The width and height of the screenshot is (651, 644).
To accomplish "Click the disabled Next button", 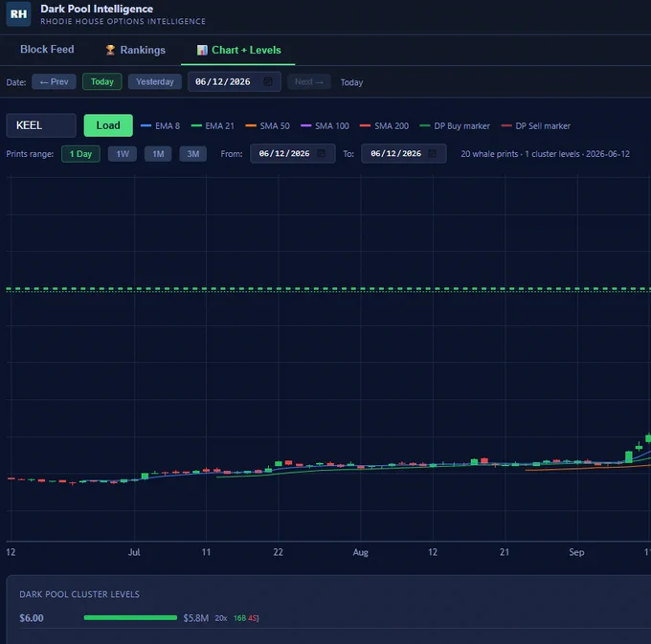I will 309,81.
